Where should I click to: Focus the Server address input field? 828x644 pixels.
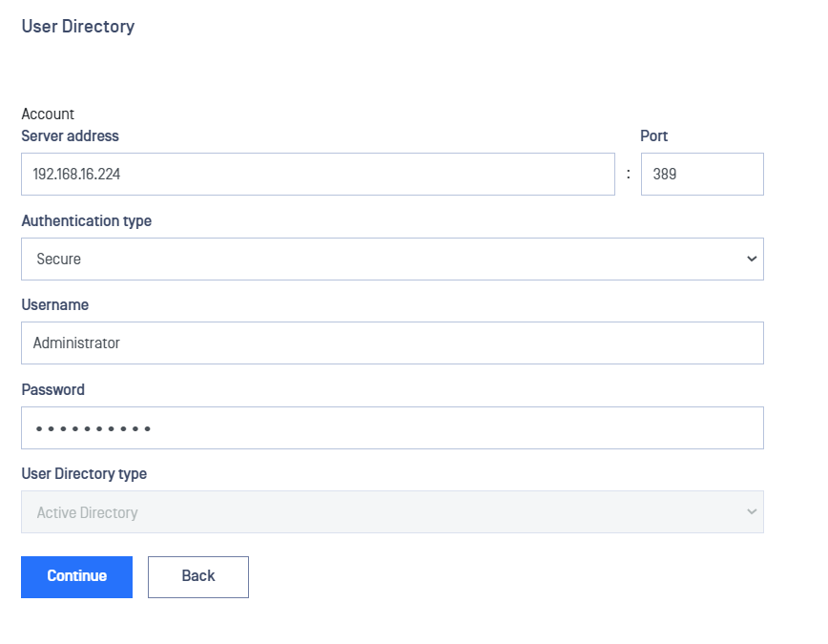(318, 174)
